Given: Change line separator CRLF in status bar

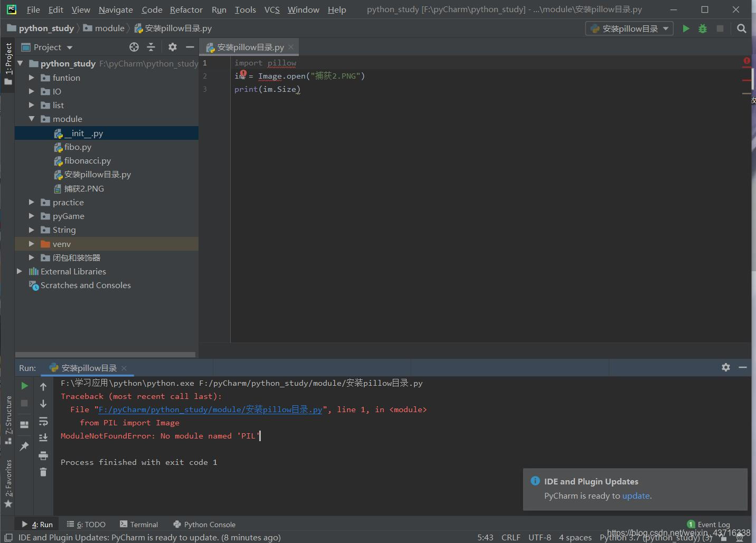Looking at the screenshot, I should pyautogui.click(x=511, y=537).
